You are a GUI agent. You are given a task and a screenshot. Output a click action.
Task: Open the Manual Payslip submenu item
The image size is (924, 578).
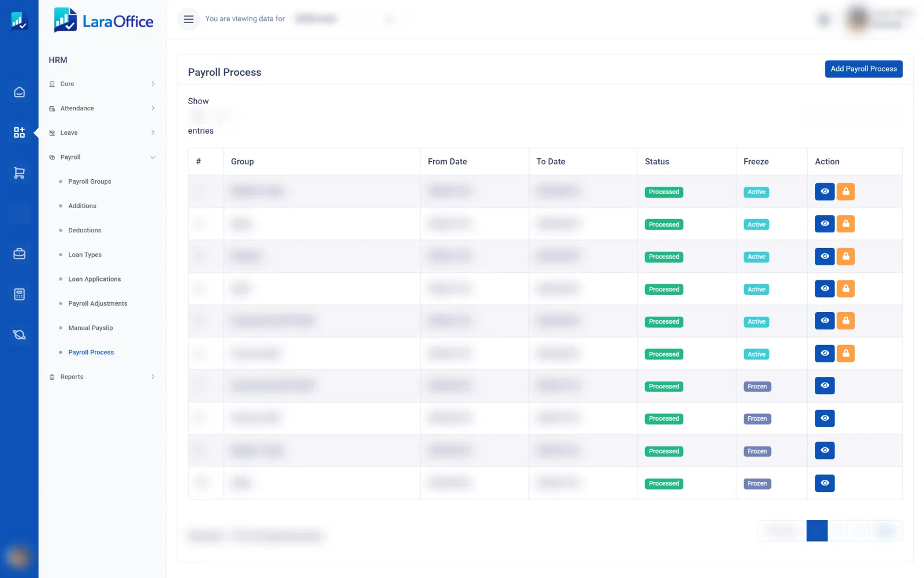click(91, 328)
